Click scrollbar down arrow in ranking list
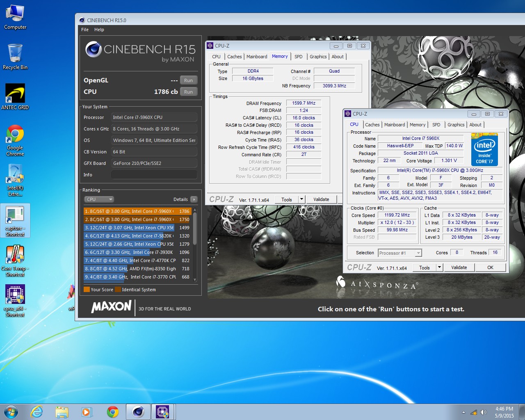This screenshot has width=525, height=420. click(x=195, y=280)
